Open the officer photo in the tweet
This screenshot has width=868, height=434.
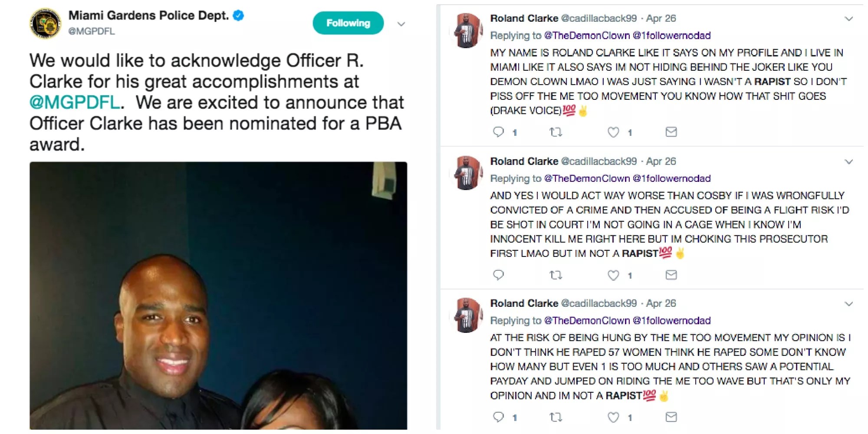click(x=218, y=295)
